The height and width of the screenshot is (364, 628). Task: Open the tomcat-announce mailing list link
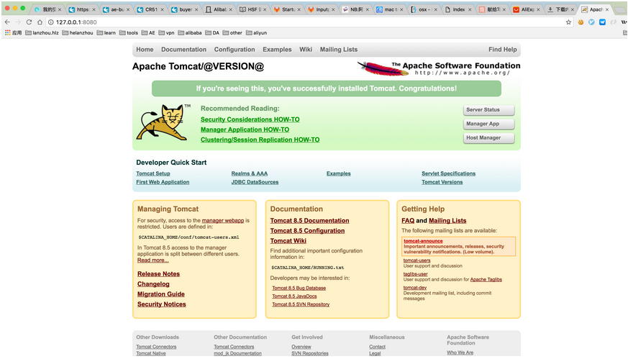[x=423, y=241]
